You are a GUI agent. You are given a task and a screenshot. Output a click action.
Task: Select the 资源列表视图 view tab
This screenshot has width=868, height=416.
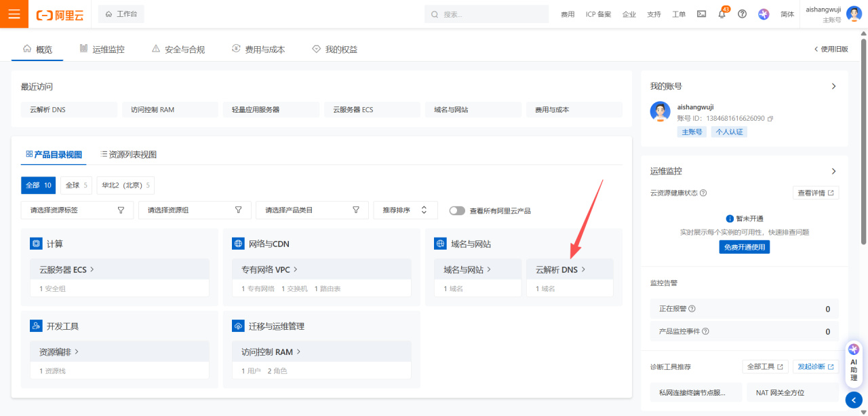click(128, 154)
